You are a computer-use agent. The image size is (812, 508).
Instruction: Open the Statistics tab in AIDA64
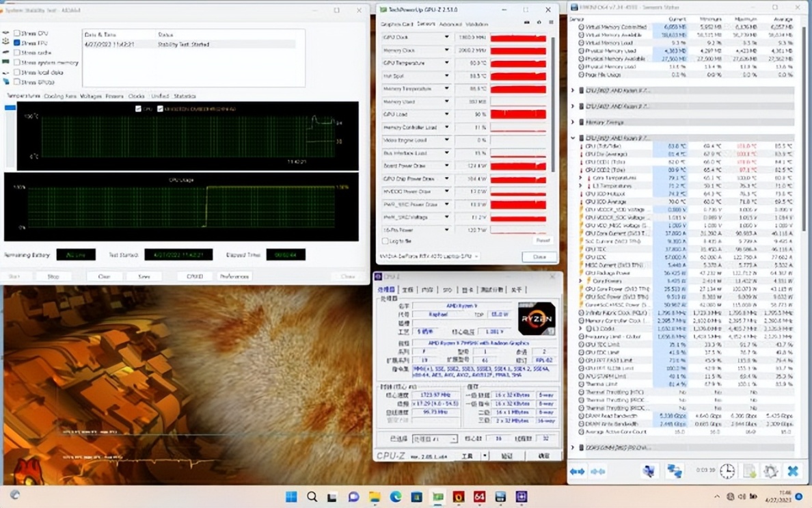pyautogui.click(x=185, y=96)
